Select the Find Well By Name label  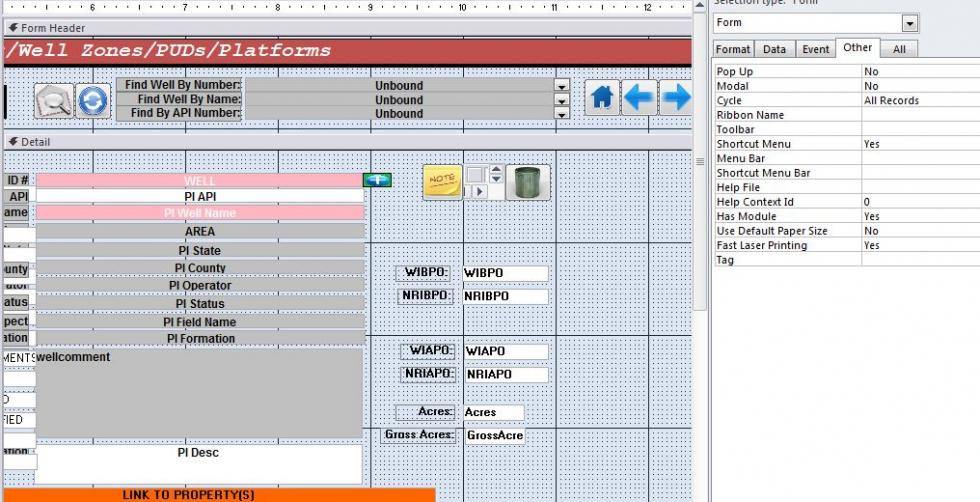tap(179, 99)
